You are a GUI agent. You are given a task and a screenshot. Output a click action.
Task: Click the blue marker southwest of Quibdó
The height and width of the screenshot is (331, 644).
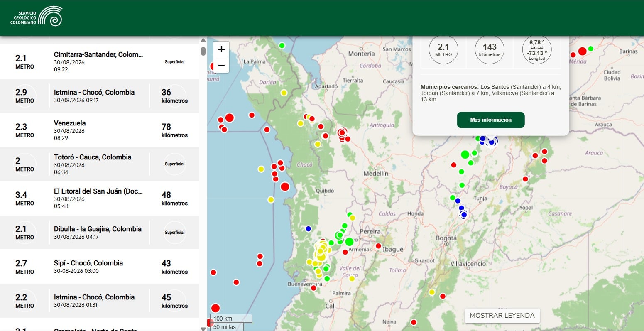tap(308, 228)
